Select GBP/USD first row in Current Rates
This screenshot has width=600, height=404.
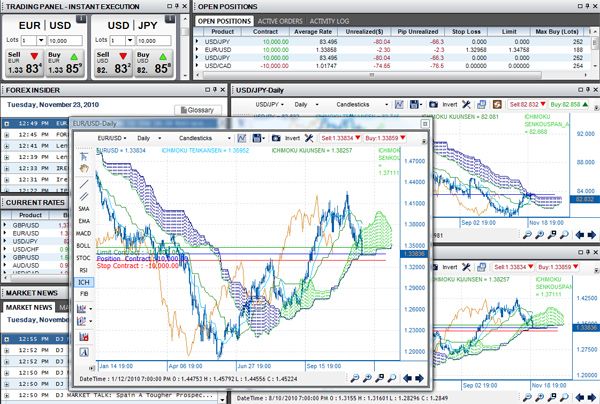(35, 225)
